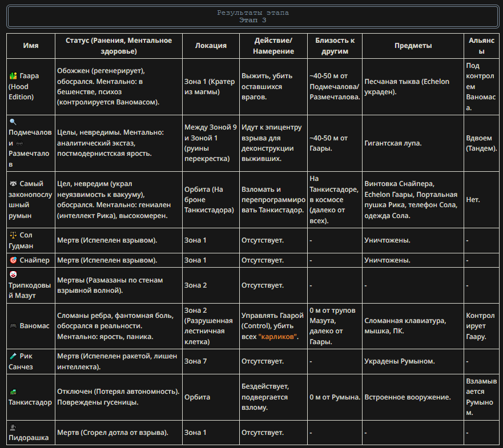503x448 pixels.
Task: Click the Нет. alliance cell
Action: click(481, 200)
